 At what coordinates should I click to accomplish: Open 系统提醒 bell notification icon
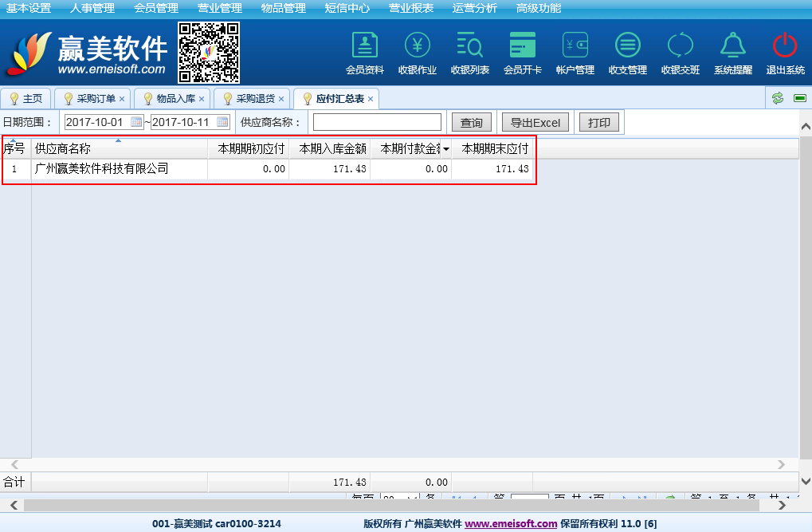(x=733, y=45)
